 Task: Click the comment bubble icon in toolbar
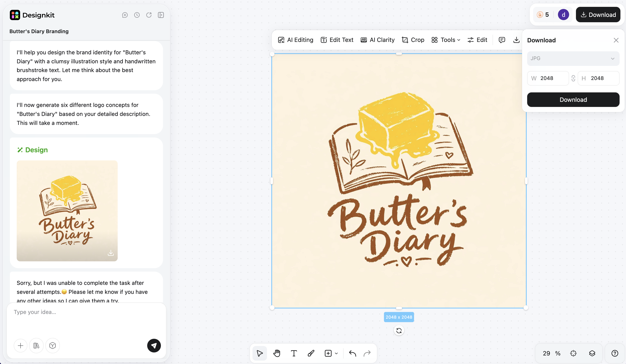pyautogui.click(x=502, y=40)
